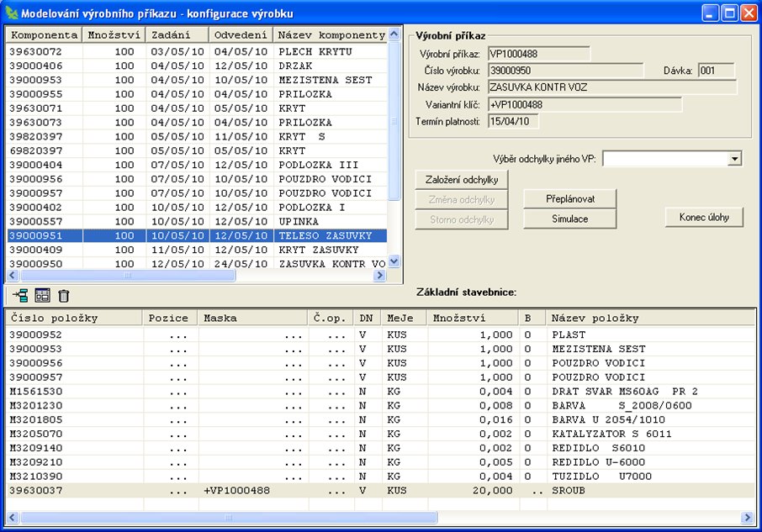The height and width of the screenshot is (532, 762).
Task: Click the Odvedení column header
Action: 241,35
